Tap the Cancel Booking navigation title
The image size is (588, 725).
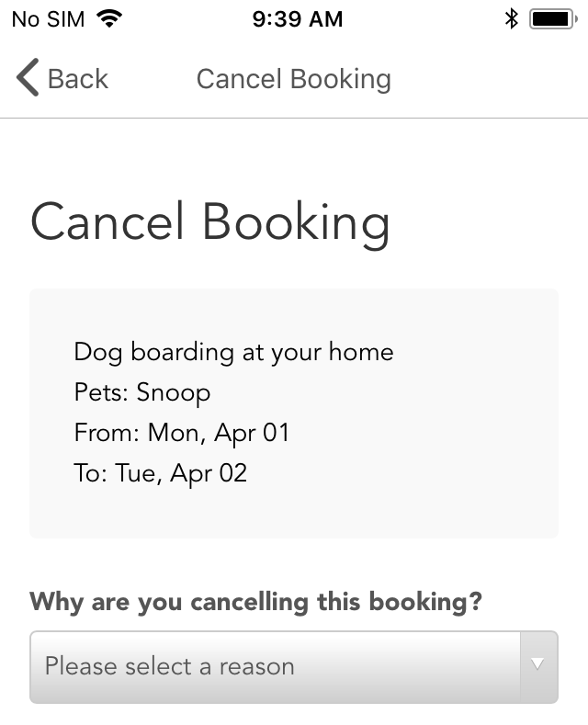coord(293,79)
